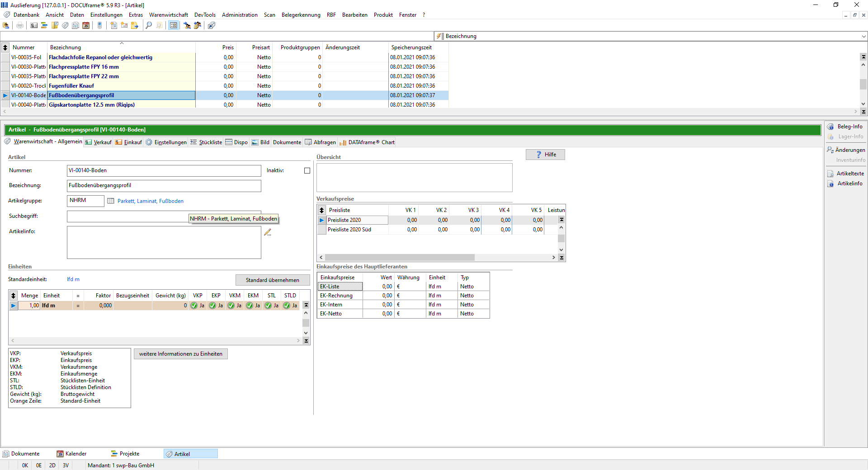Open the calendar toolbar icon showing 25
Image resolution: width=868 pixels, height=470 pixels.
tap(86, 25)
